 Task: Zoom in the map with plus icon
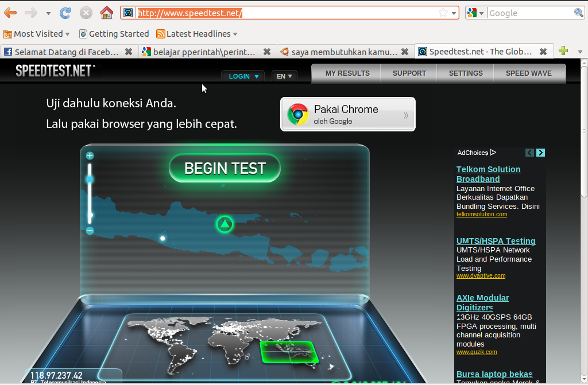[90, 155]
